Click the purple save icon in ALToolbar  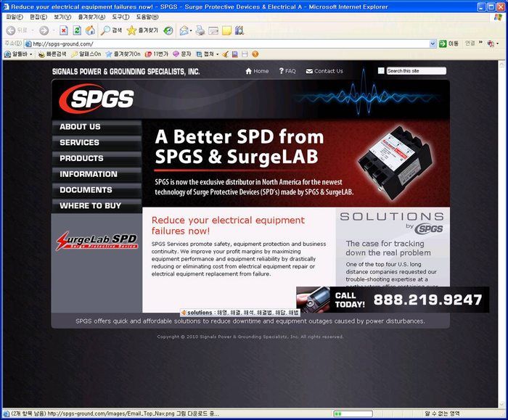235,54
